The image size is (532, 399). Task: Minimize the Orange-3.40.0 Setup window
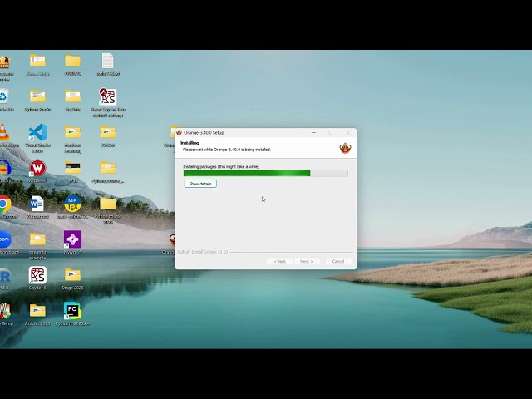pyautogui.click(x=313, y=133)
